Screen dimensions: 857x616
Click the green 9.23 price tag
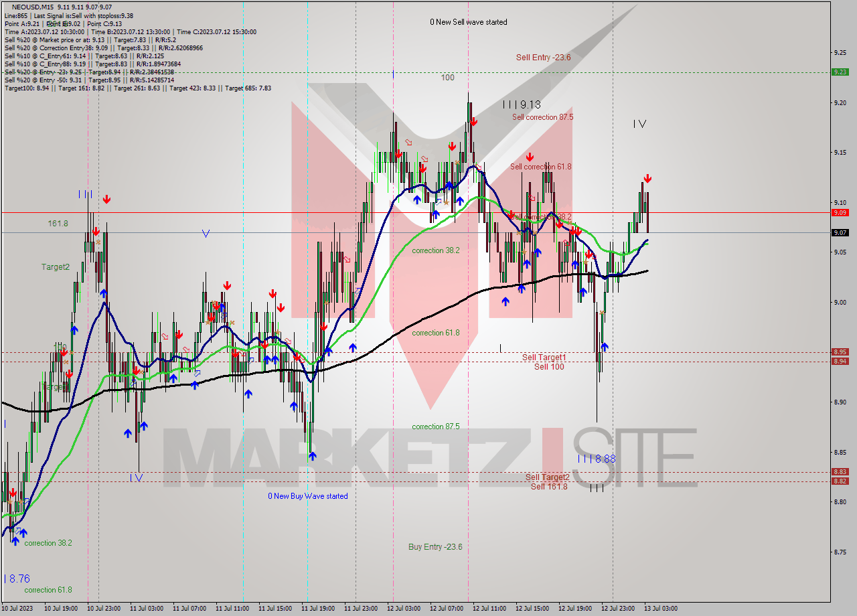[x=840, y=72]
